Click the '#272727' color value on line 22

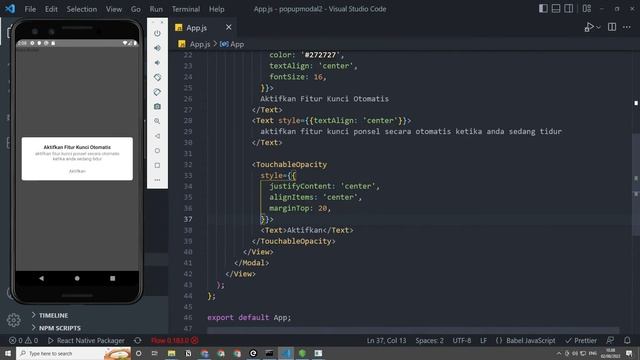320,55
